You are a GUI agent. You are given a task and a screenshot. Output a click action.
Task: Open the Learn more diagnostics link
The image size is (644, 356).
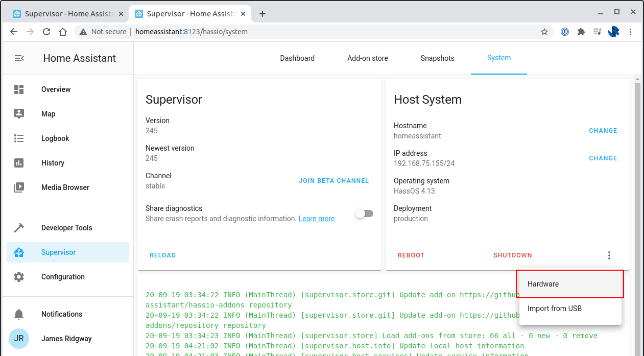(317, 219)
